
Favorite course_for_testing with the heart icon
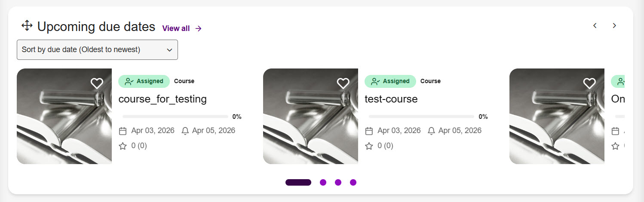tap(97, 84)
